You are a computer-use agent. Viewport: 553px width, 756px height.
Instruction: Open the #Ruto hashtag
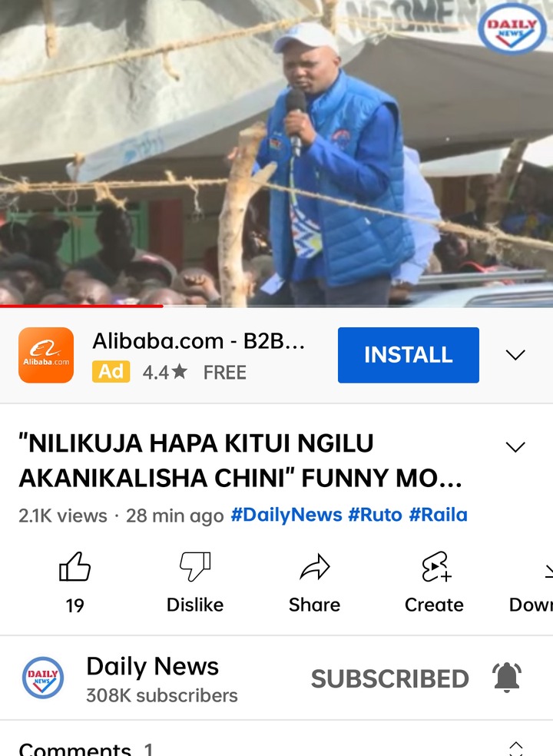[x=375, y=515]
